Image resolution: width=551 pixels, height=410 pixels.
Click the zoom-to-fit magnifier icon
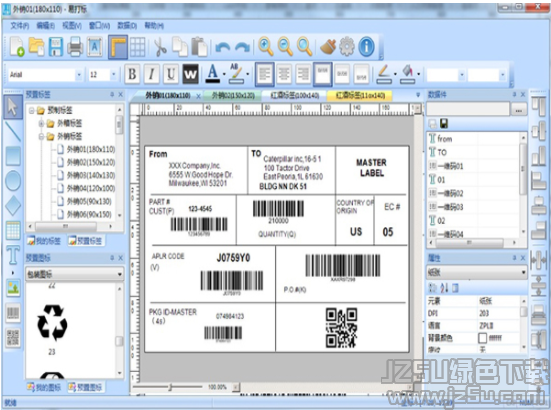tap(304, 47)
